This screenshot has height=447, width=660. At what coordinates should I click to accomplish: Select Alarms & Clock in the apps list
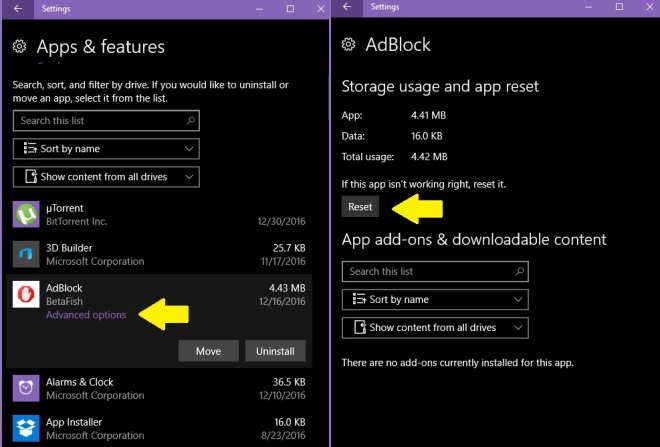[x=159, y=388]
